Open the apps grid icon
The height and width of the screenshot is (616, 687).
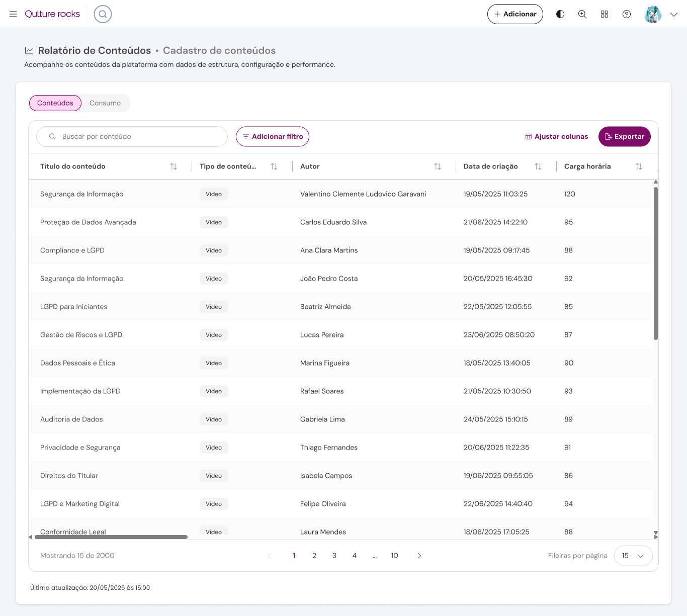pos(605,14)
